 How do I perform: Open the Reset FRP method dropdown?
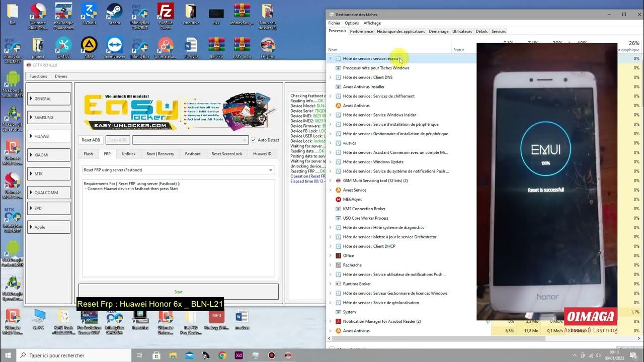pos(179,170)
